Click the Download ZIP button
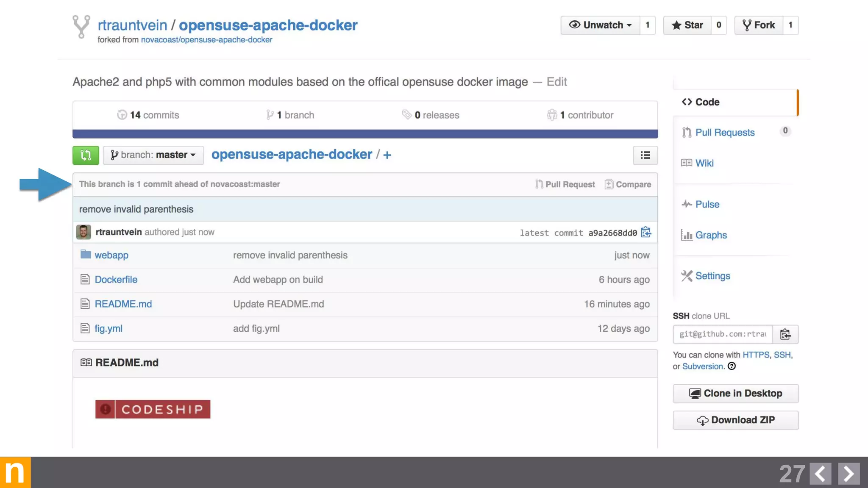This screenshot has width=868, height=488. pyautogui.click(x=735, y=420)
